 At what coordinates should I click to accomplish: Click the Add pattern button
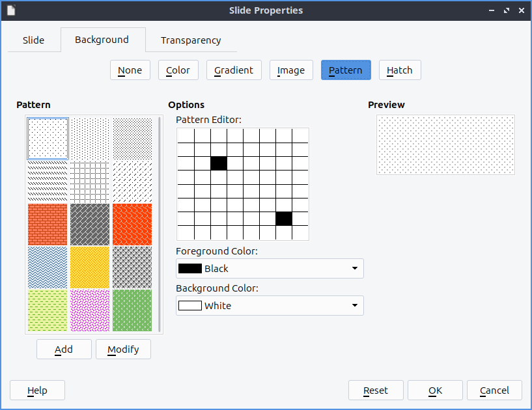pyautogui.click(x=64, y=349)
